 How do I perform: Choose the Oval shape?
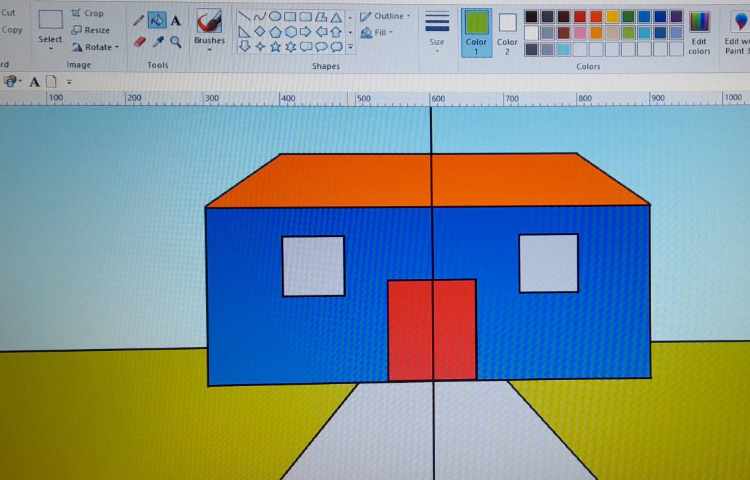pyautogui.click(x=274, y=16)
